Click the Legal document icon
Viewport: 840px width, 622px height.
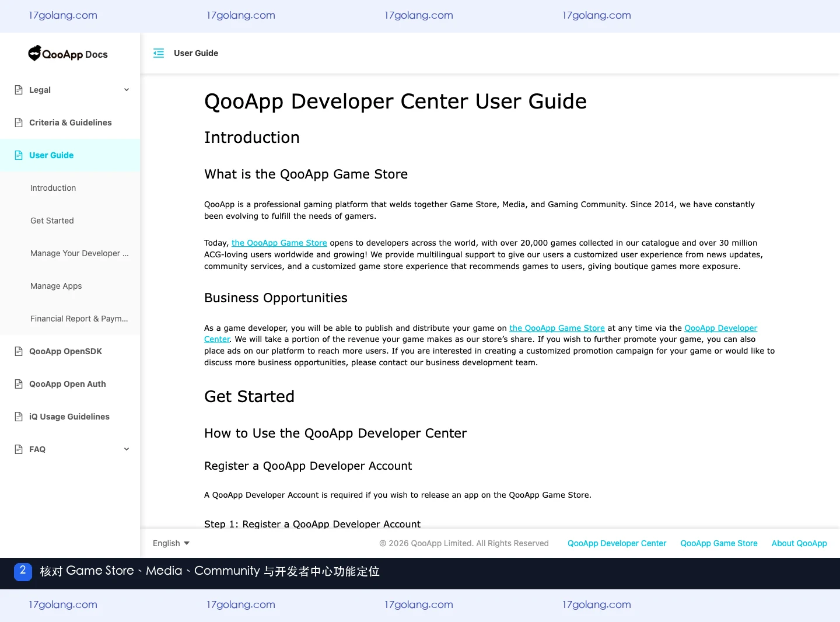(x=19, y=90)
